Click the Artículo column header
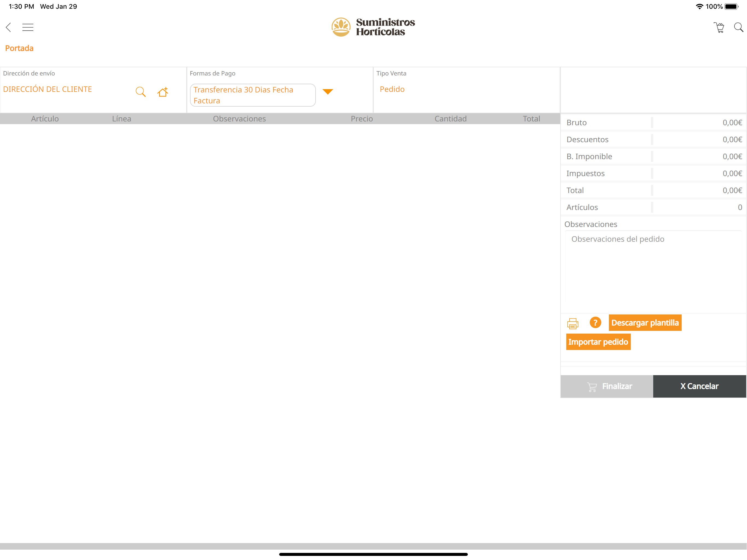 point(45,119)
